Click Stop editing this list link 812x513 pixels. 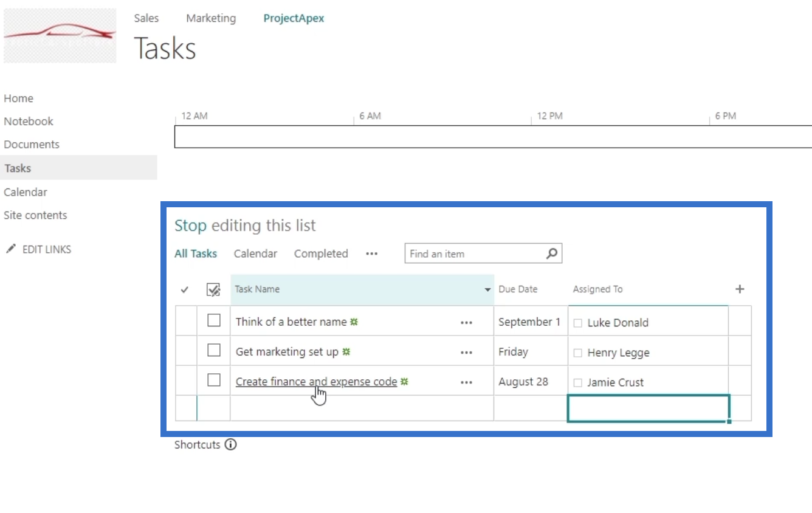[x=245, y=226]
